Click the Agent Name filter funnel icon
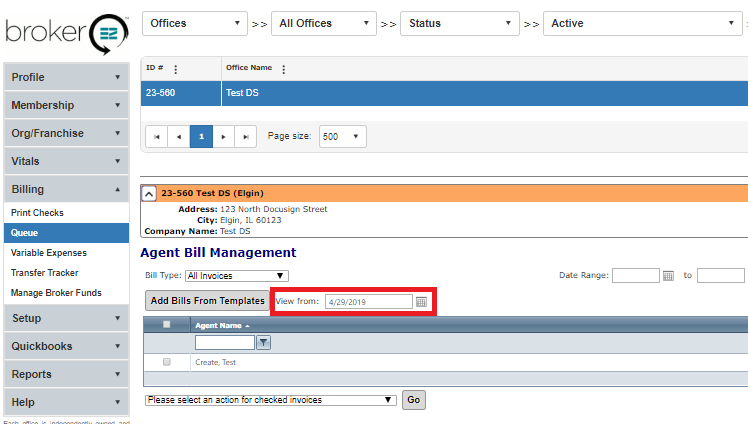The width and height of the screenshot is (748, 424). pos(264,343)
